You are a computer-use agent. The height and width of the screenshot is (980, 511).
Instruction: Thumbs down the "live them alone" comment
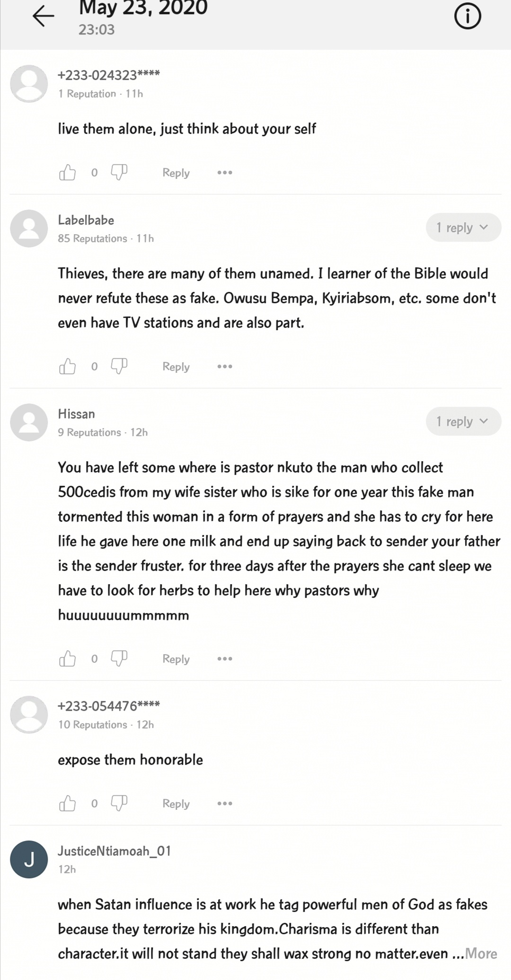119,172
